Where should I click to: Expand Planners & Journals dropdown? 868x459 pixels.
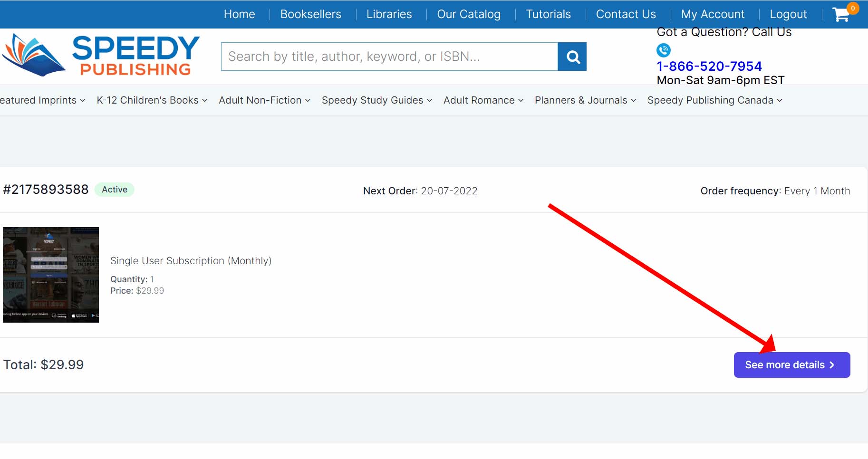(x=586, y=100)
